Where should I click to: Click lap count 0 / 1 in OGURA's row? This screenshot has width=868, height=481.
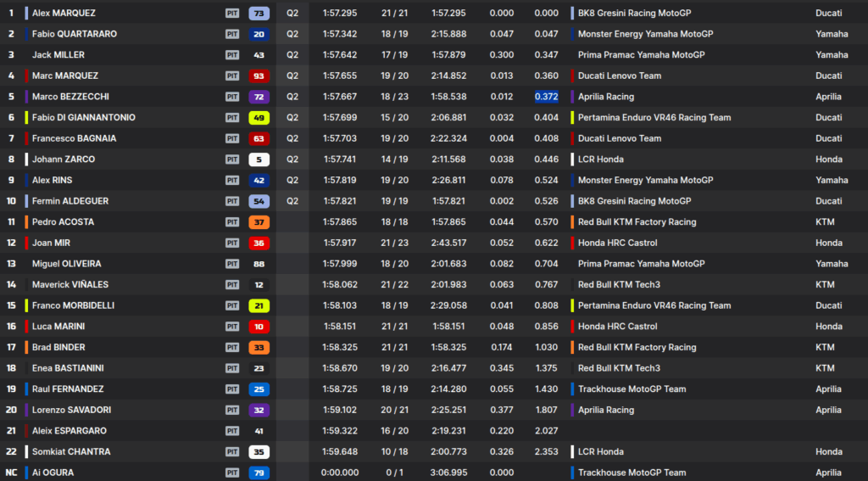(x=395, y=473)
